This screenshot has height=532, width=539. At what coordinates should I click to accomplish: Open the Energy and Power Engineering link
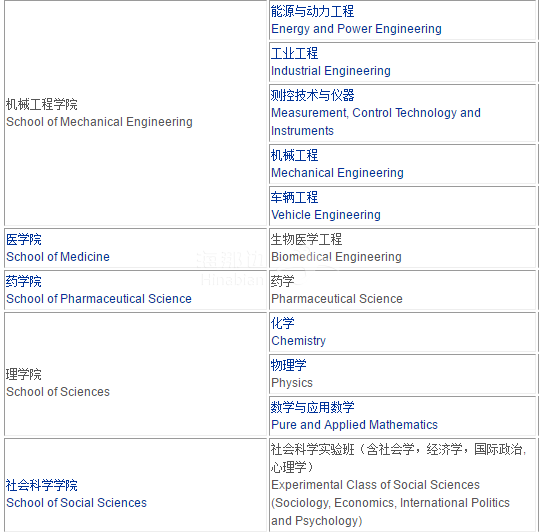pyautogui.click(x=356, y=29)
